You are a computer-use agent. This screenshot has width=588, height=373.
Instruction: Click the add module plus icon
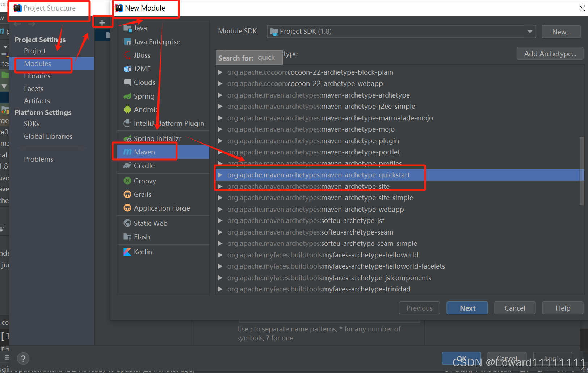[x=102, y=22]
